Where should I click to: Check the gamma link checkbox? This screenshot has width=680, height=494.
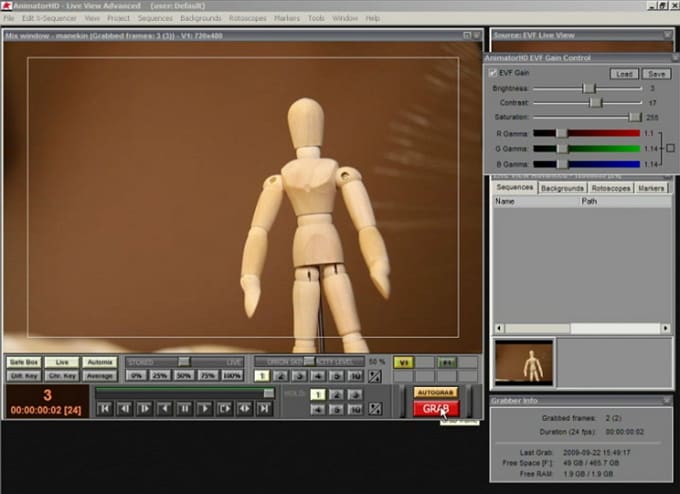[670, 148]
